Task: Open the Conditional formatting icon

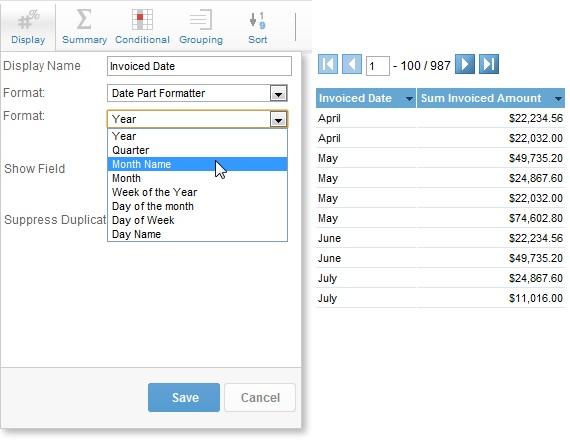Action: [142, 19]
